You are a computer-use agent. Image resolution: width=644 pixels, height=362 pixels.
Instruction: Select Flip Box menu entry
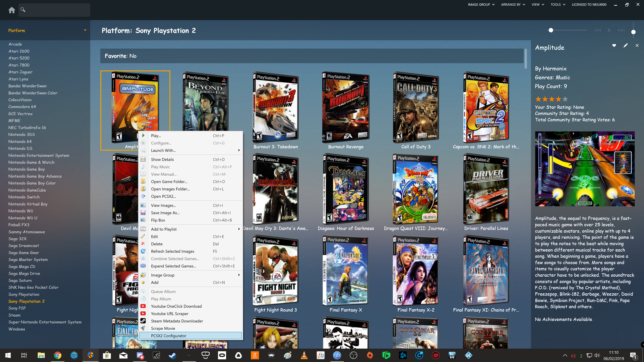coord(191,220)
